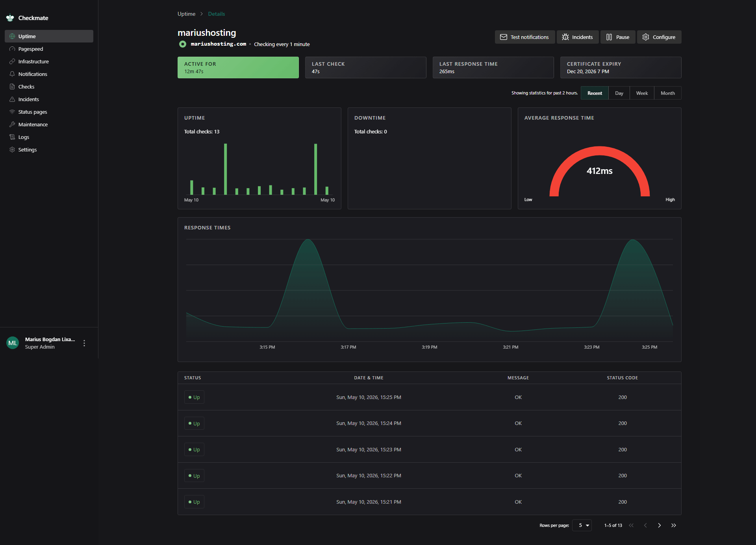Click the mariushosting page title
756x545 pixels.
[x=207, y=33]
